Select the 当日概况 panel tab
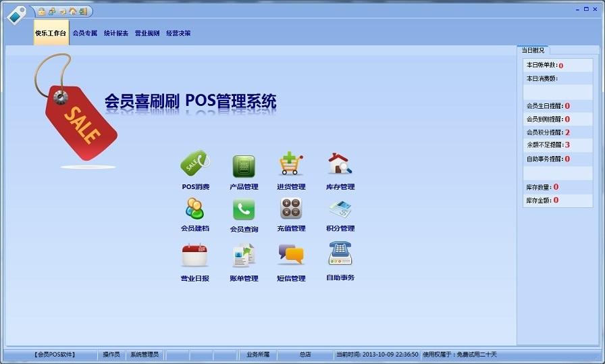Viewport: 605px width, 364px height. pyautogui.click(x=533, y=50)
